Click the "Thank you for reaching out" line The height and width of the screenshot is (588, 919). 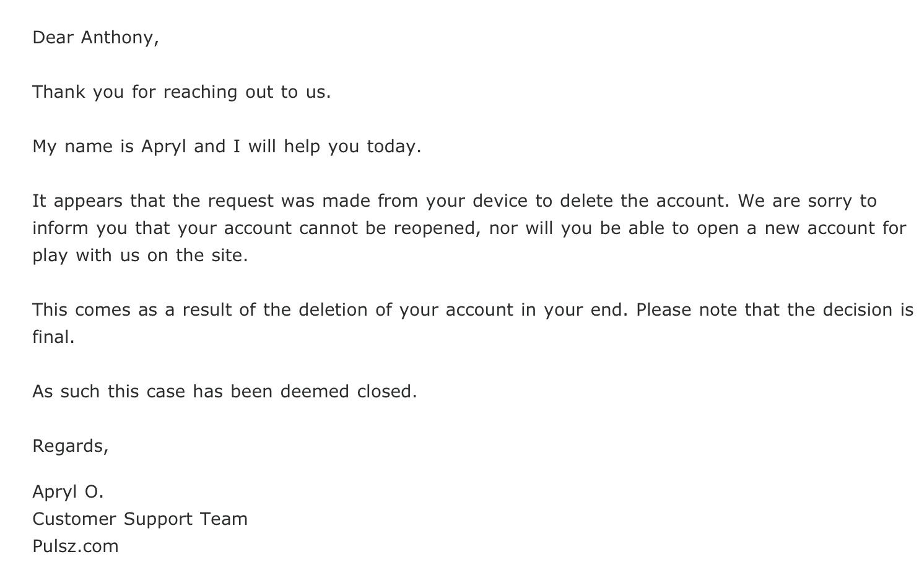tap(181, 92)
